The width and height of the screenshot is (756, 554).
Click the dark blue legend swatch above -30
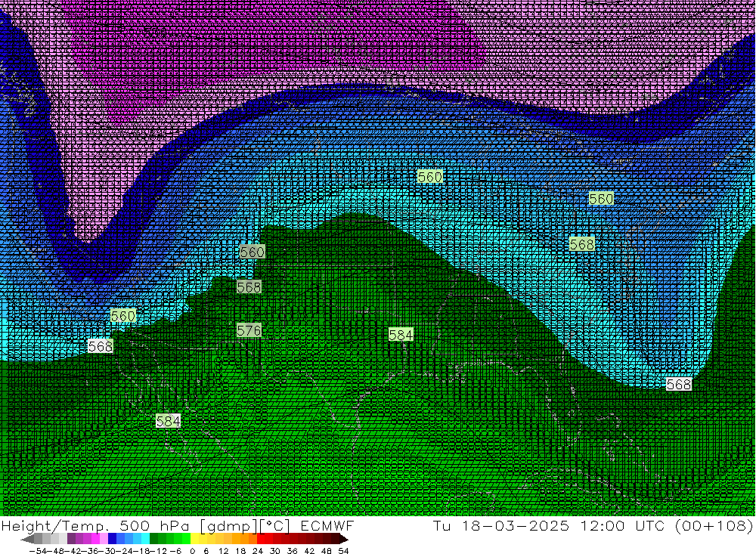click(113, 539)
